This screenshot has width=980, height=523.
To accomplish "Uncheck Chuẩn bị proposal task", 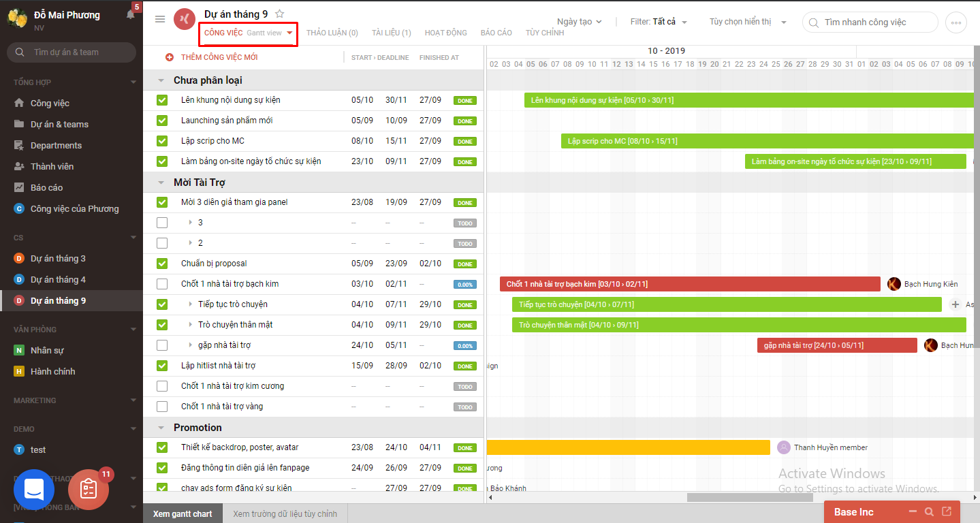I will (162, 264).
